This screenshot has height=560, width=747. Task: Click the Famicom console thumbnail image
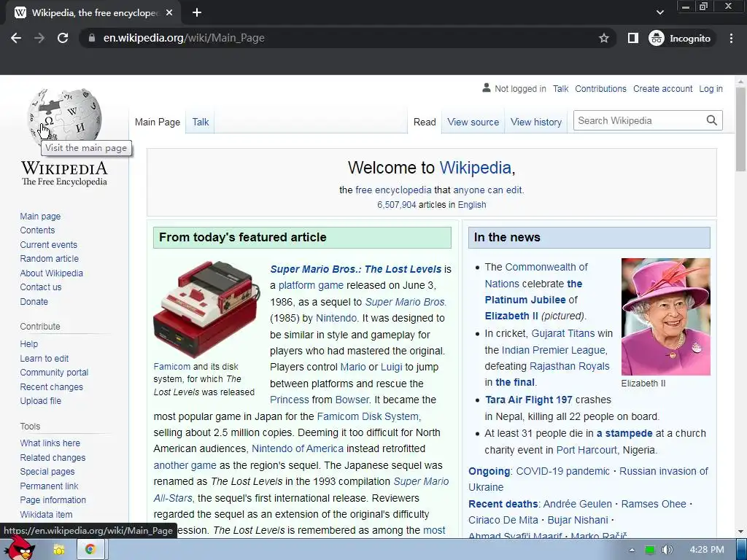coord(206,309)
